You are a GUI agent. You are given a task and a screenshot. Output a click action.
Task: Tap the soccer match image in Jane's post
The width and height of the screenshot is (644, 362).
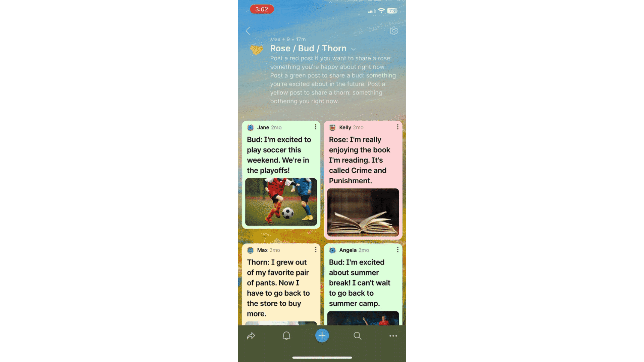pos(281,203)
